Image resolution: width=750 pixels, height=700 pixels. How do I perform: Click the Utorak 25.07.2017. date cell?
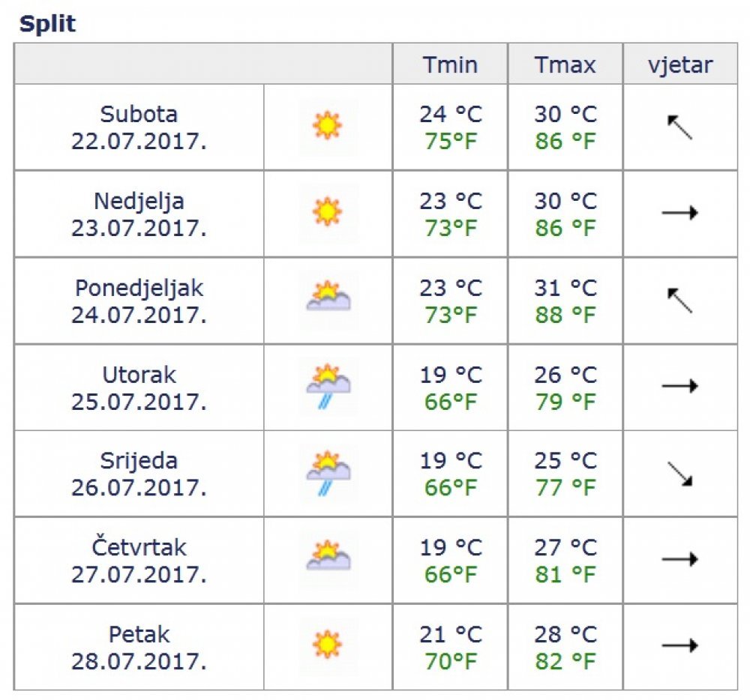click(x=139, y=388)
